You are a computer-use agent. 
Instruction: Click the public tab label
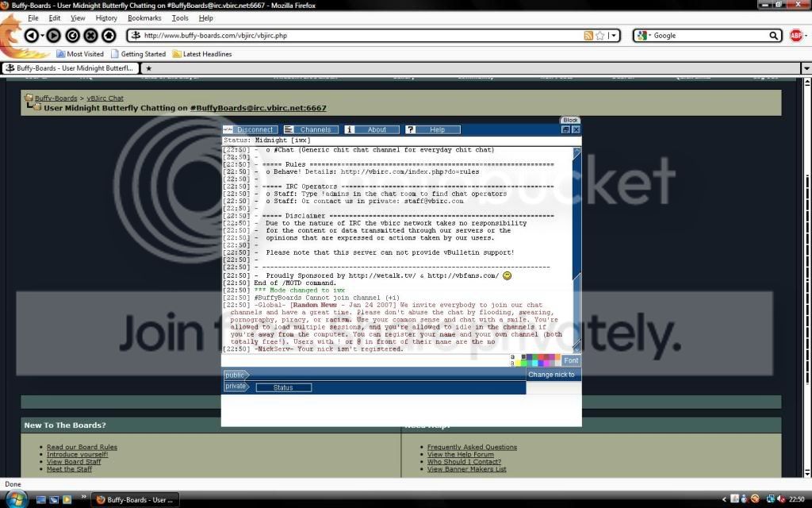coord(236,375)
